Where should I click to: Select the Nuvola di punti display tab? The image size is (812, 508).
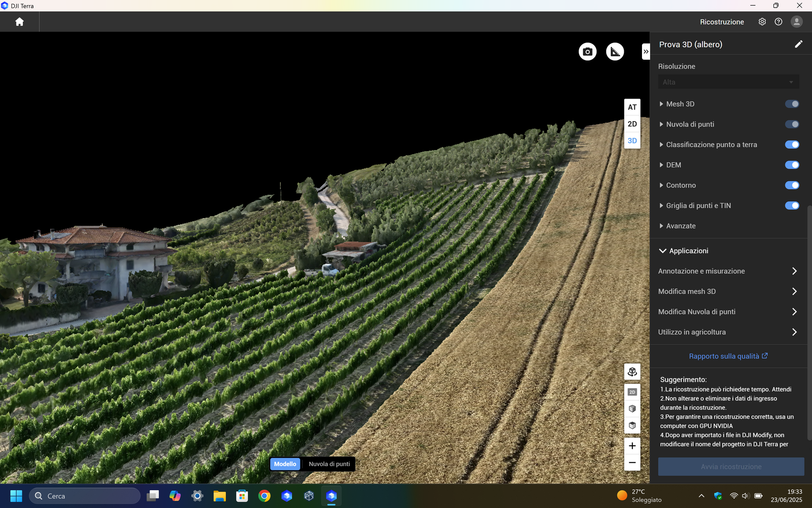tap(329, 464)
